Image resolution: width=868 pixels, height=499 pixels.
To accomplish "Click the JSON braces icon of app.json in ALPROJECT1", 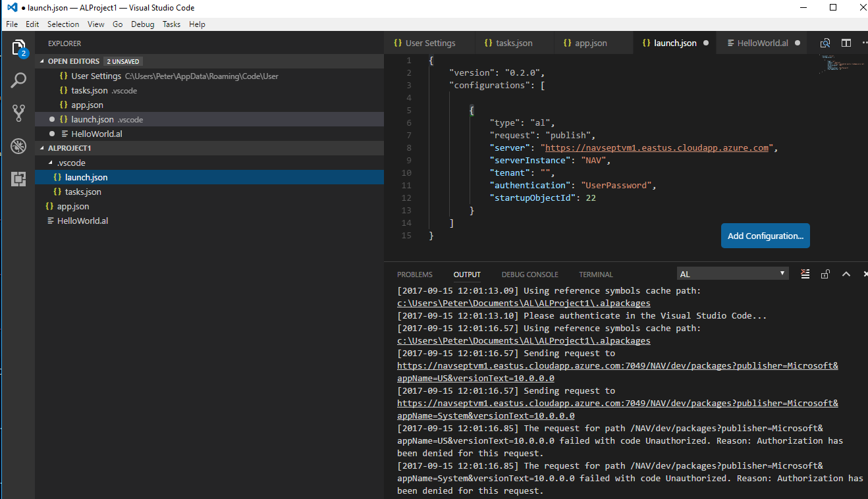I will (49, 206).
